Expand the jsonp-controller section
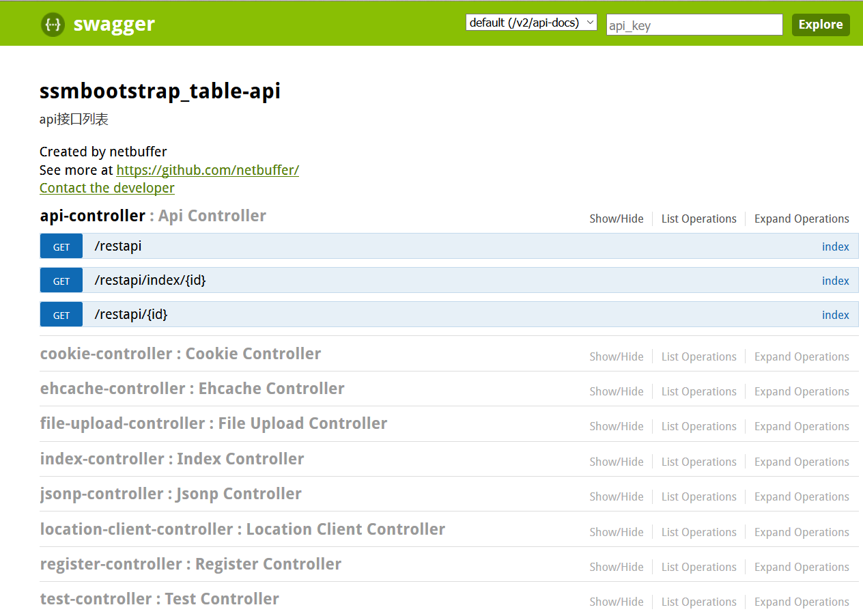The width and height of the screenshot is (863, 616). point(171,494)
